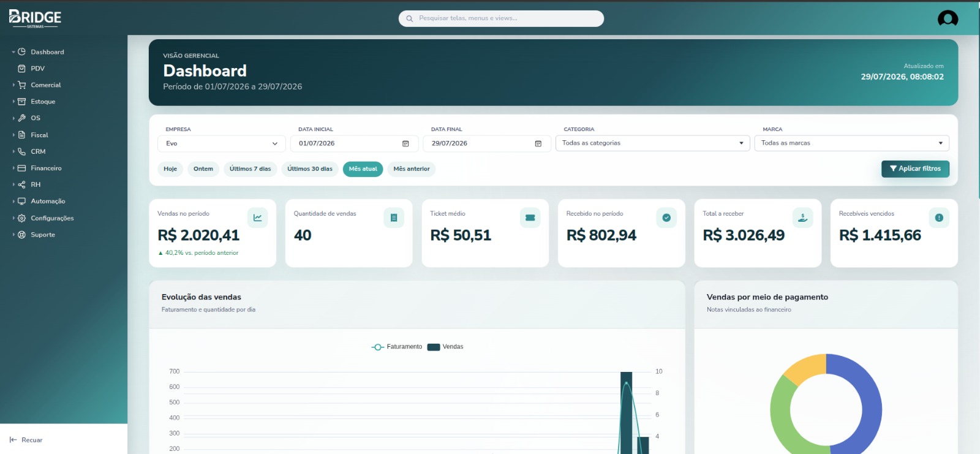Open the Data Final calendar icon
The image size is (980, 454).
[x=538, y=143]
